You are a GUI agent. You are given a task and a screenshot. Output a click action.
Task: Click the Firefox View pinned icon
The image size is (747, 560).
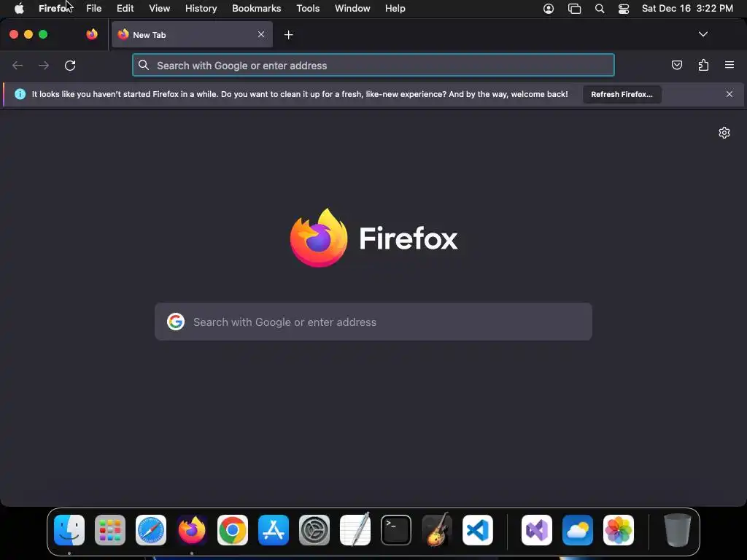click(x=92, y=34)
